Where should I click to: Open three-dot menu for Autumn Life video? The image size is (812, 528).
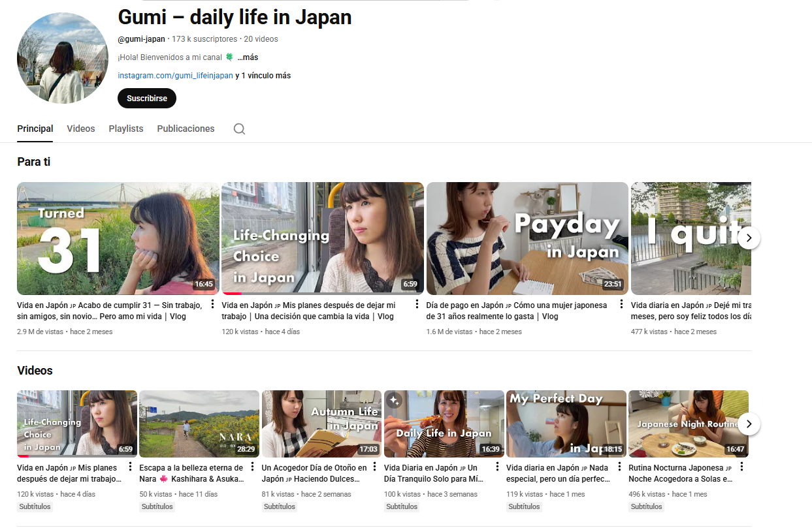[374, 467]
